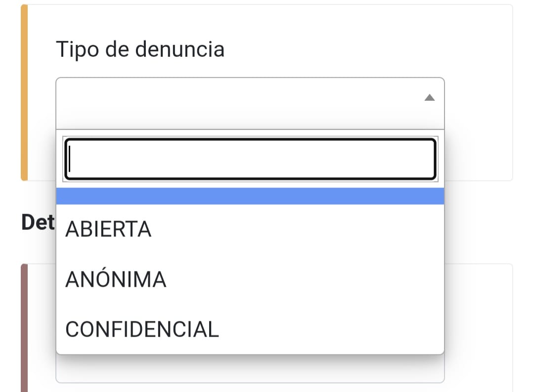Click the partially hidden "Det" heading
534x392 pixels.
(38, 223)
